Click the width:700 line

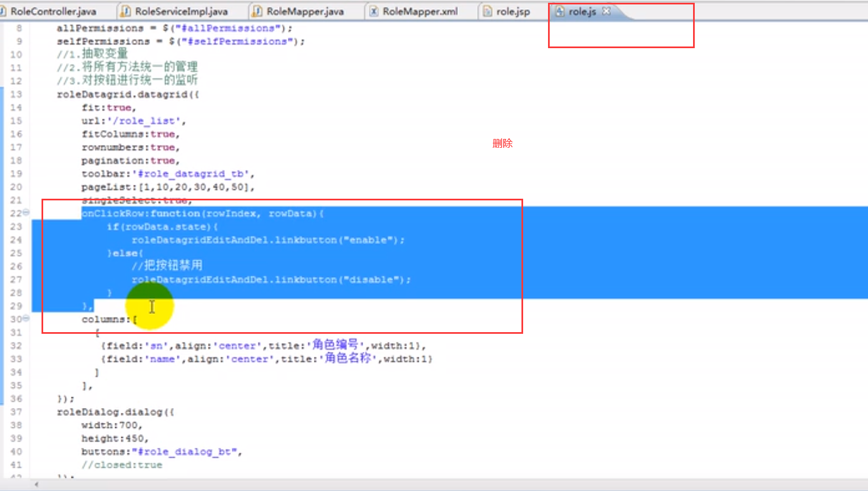[112, 425]
